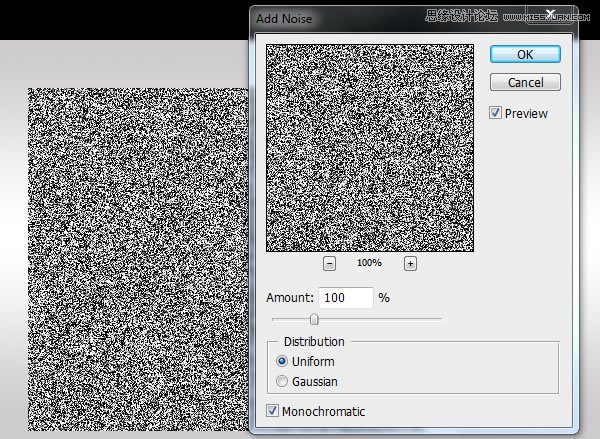Click the far right end of Amount slider track
The width and height of the screenshot is (600, 439).
(440, 318)
